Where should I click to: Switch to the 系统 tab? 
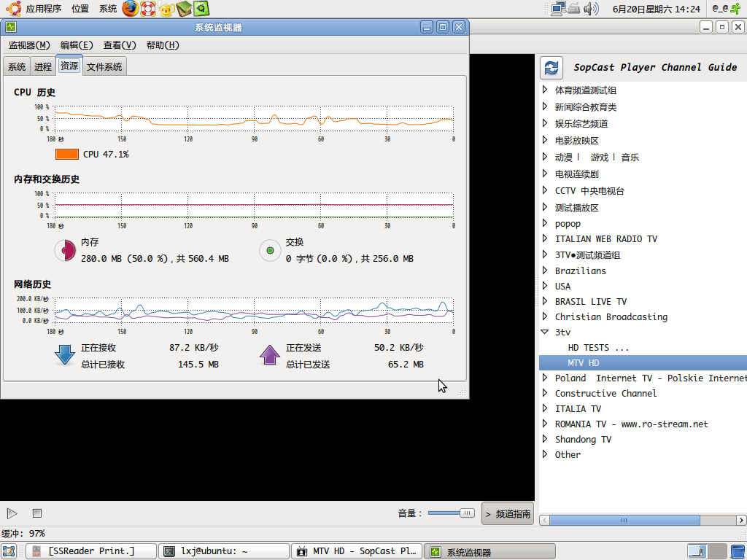(x=17, y=66)
